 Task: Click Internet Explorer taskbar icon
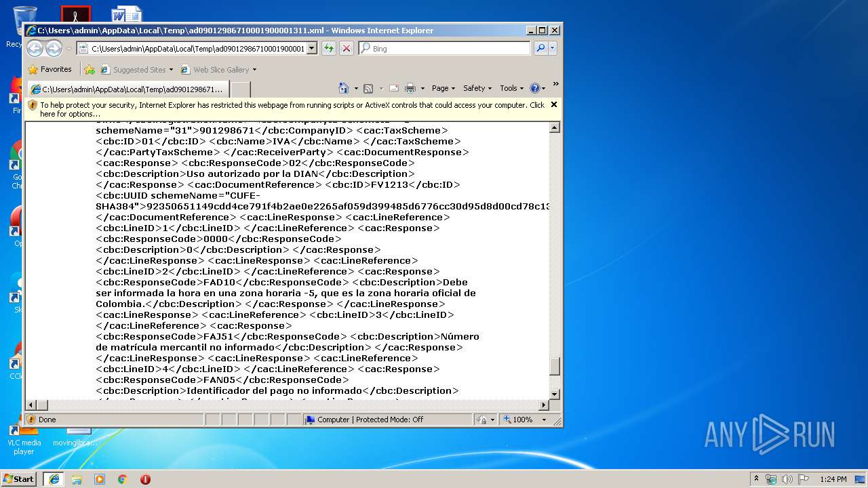click(x=54, y=479)
